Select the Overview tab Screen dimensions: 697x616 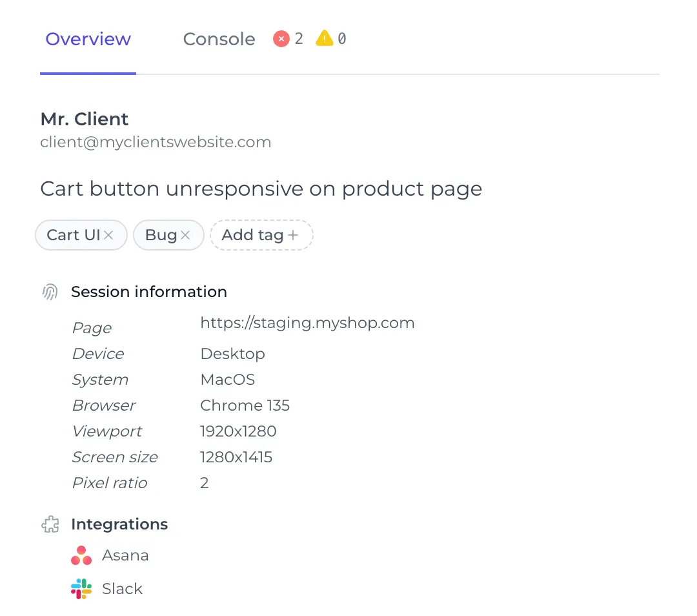coord(88,39)
